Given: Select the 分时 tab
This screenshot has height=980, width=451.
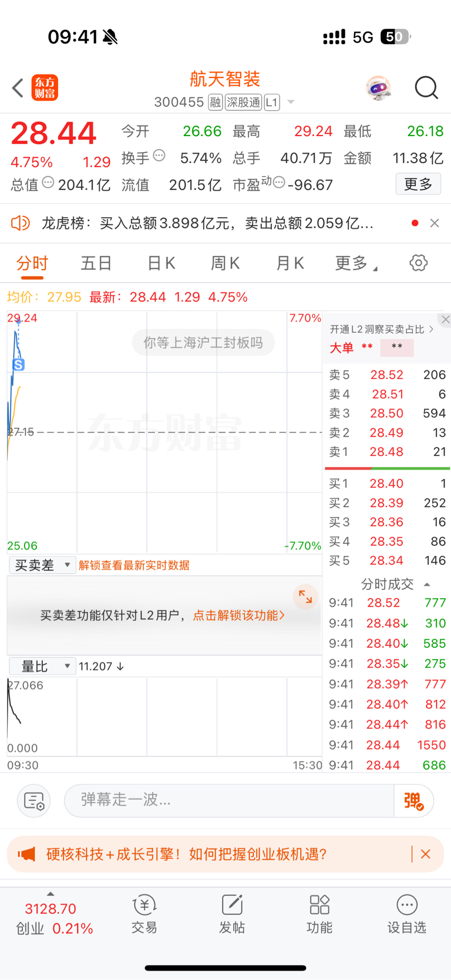Looking at the screenshot, I should [x=32, y=263].
